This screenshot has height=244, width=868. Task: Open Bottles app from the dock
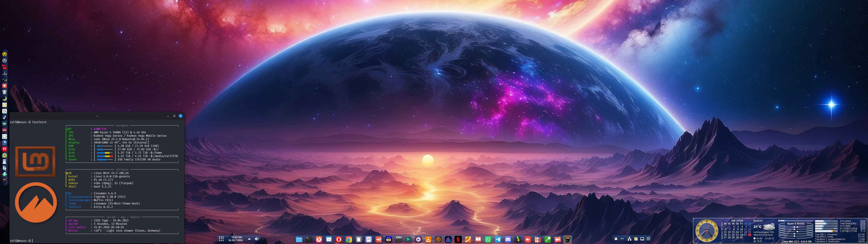(538, 239)
